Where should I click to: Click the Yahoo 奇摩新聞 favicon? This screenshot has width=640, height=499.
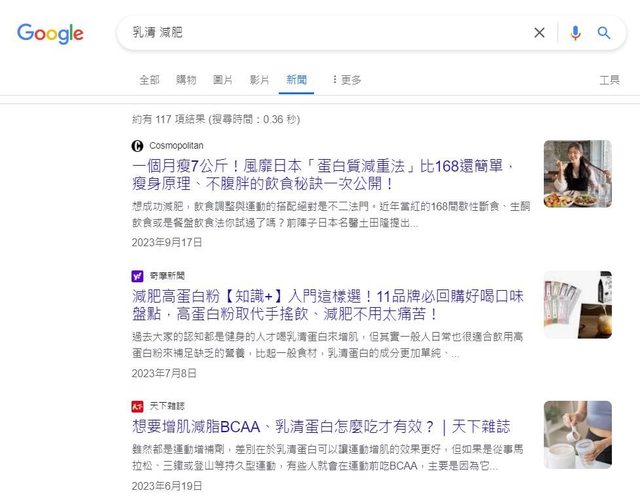click(x=138, y=275)
